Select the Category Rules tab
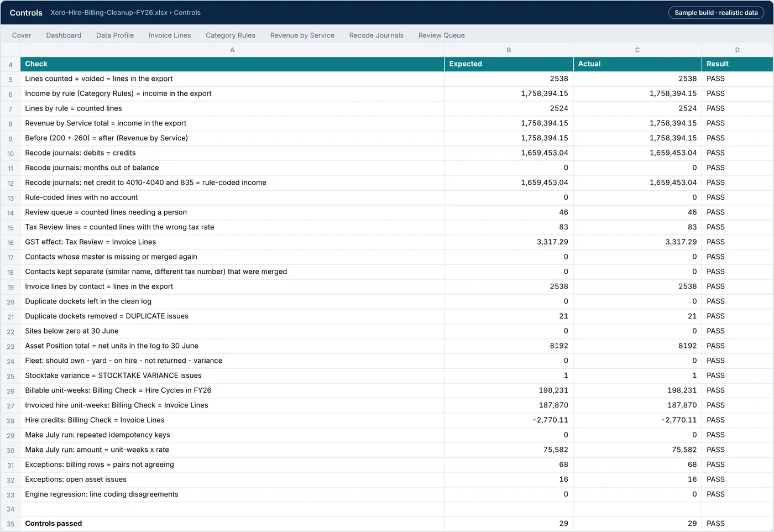 231,35
